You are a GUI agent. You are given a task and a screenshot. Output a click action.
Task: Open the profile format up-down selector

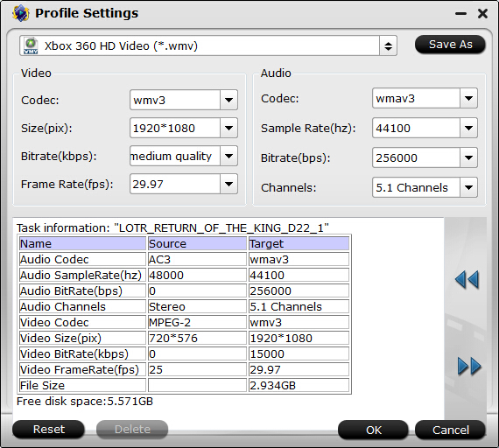pyautogui.click(x=388, y=46)
